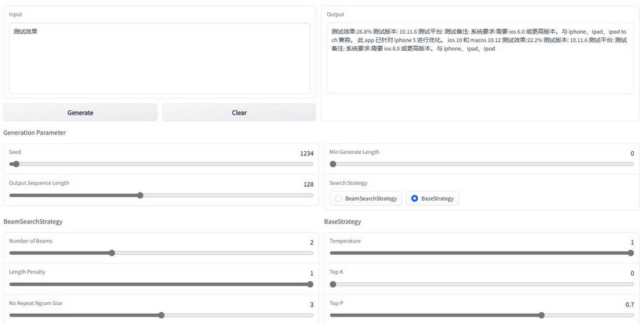Click the Temperature slider track

(x=482, y=253)
